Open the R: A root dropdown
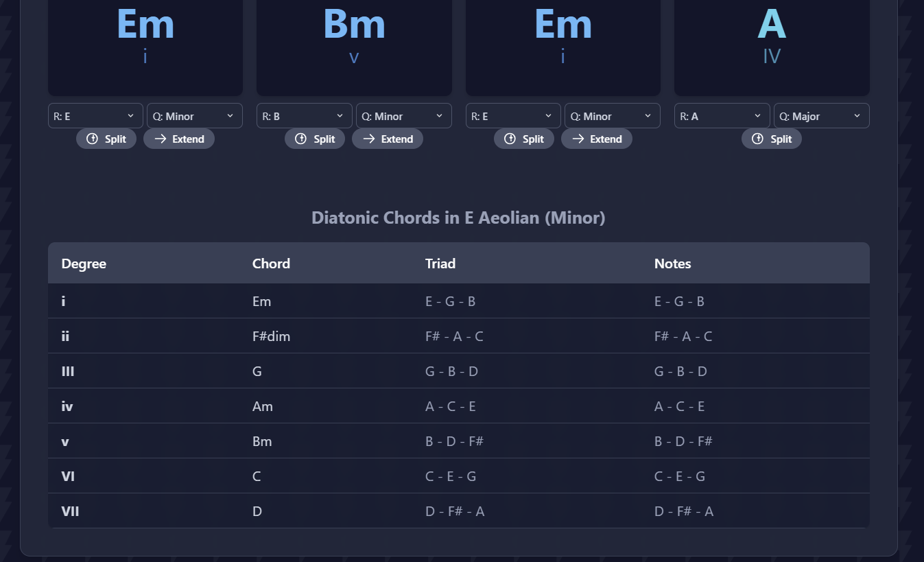This screenshot has width=924, height=562. (722, 116)
